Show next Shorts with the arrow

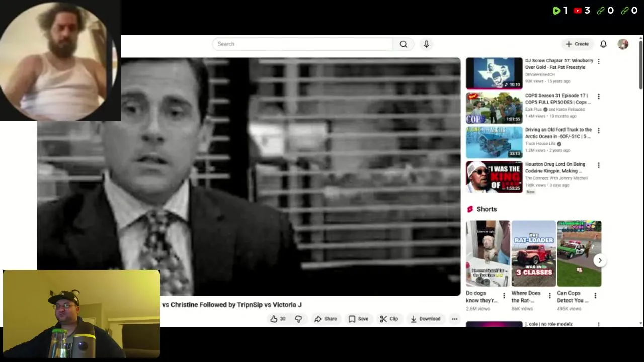[600, 260]
